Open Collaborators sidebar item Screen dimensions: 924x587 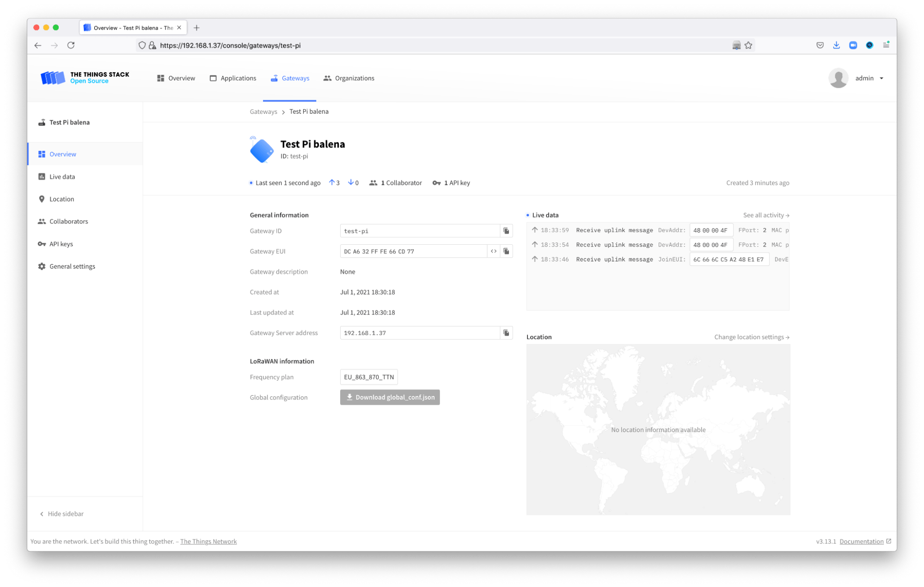pyautogui.click(x=68, y=221)
